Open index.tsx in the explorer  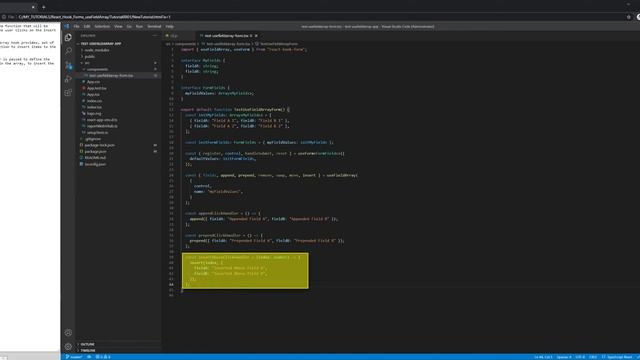(94, 107)
